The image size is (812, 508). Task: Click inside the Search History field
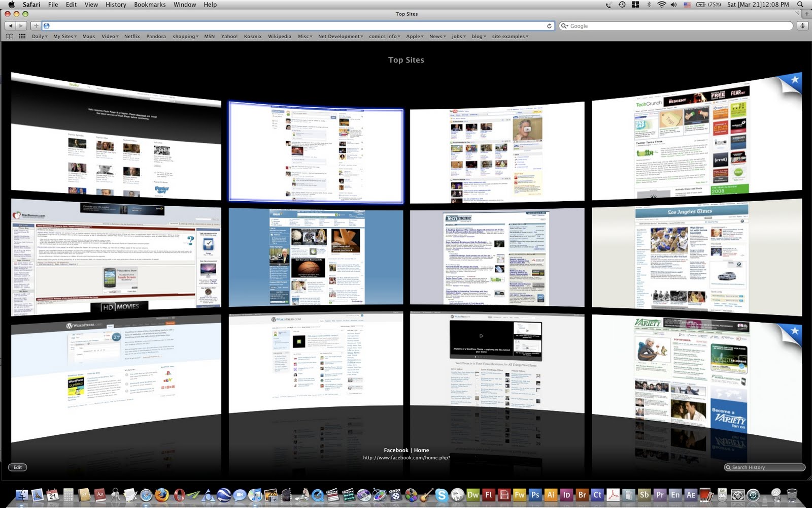click(x=764, y=467)
